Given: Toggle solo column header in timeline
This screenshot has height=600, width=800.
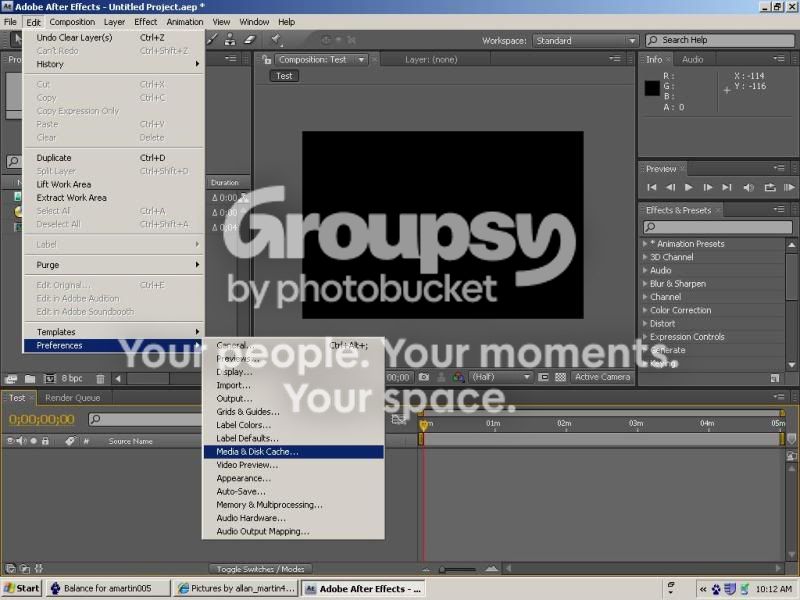Looking at the screenshot, I should [x=33, y=441].
